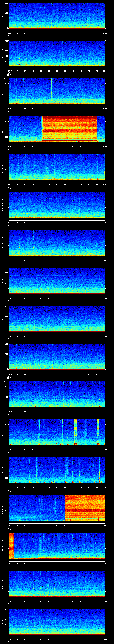Select the spectrogram panel starting at 22:24:00
114x644 pixels.
[57, 394]
